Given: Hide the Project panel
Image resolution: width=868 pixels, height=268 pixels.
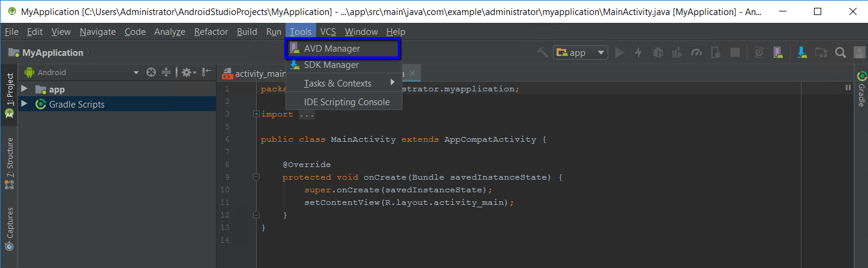Looking at the screenshot, I should (x=207, y=72).
